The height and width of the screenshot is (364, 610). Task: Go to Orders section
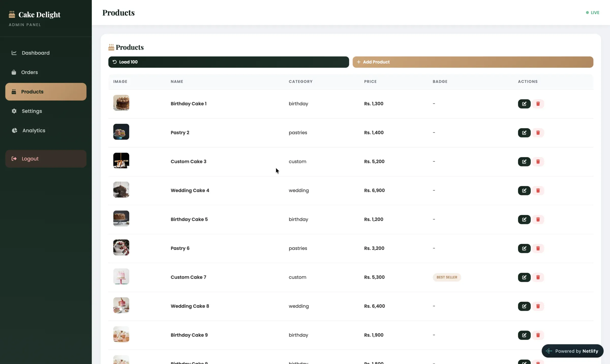[x=46, y=72]
